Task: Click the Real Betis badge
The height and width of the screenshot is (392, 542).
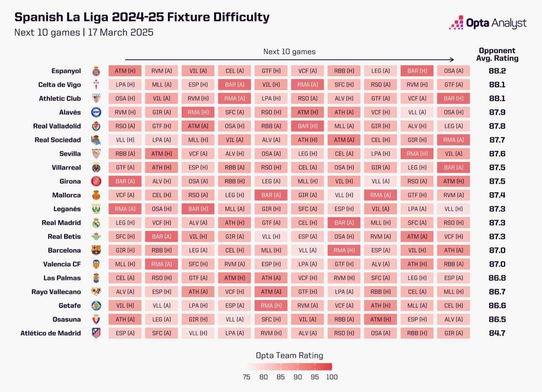Action: pos(96,237)
